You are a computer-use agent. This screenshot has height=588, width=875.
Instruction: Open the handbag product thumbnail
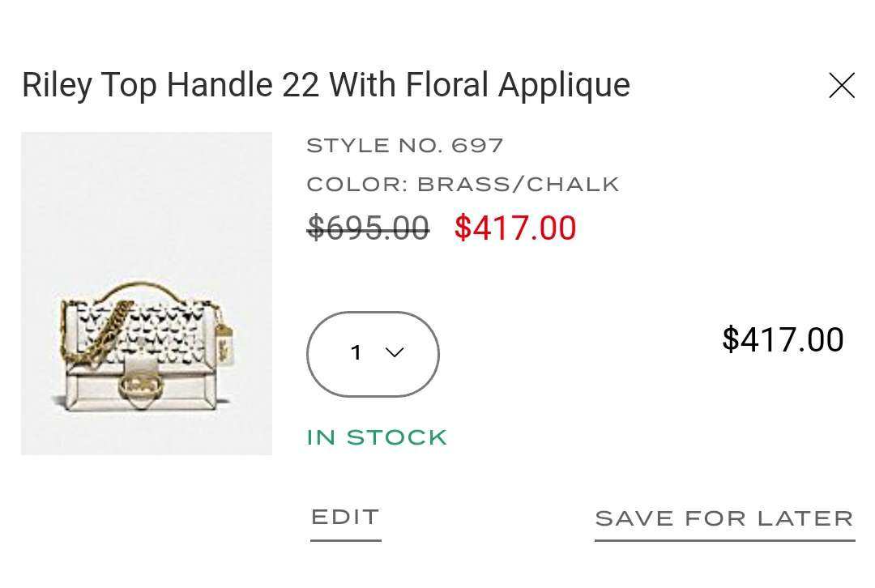(146, 293)
